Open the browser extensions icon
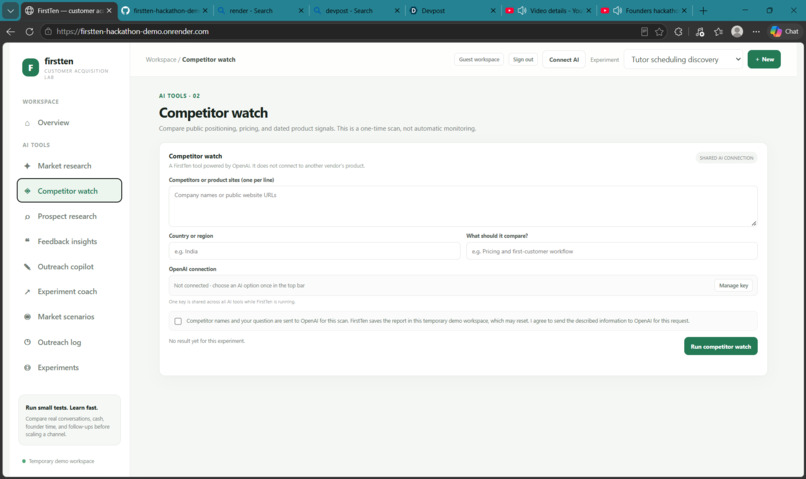The image size is (806, 479). tap(679, 32)
